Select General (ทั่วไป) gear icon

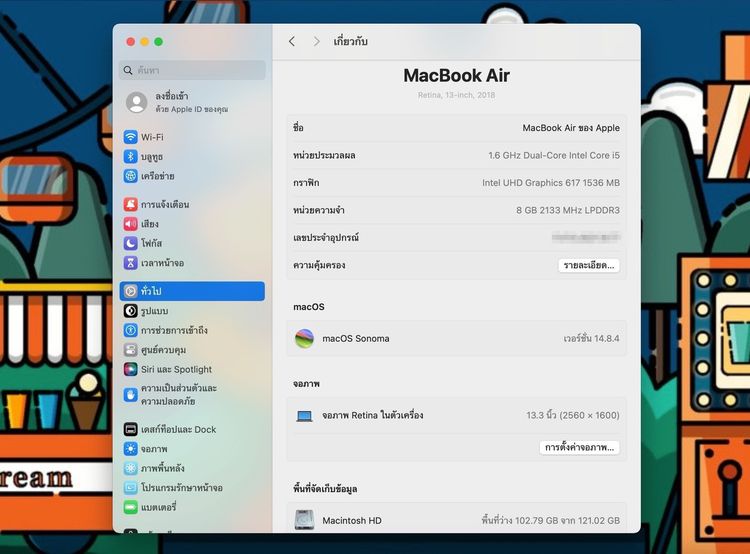click(131, 291)
